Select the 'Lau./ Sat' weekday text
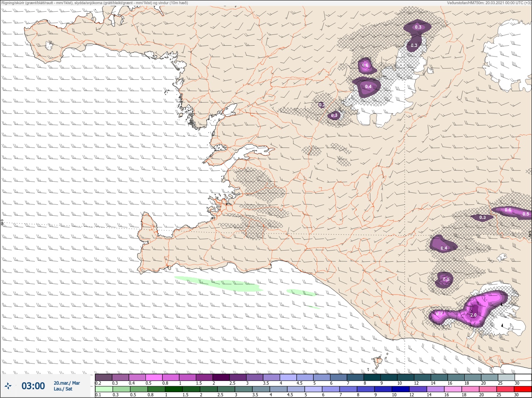The width and height of the screenshot is (532, 398). (x=63, y=389)
